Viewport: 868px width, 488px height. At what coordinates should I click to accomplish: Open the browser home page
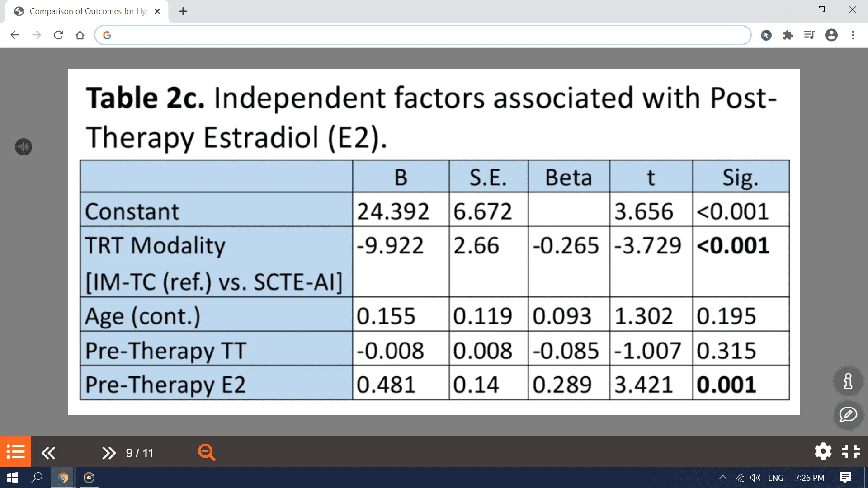(x=80, y=35)
